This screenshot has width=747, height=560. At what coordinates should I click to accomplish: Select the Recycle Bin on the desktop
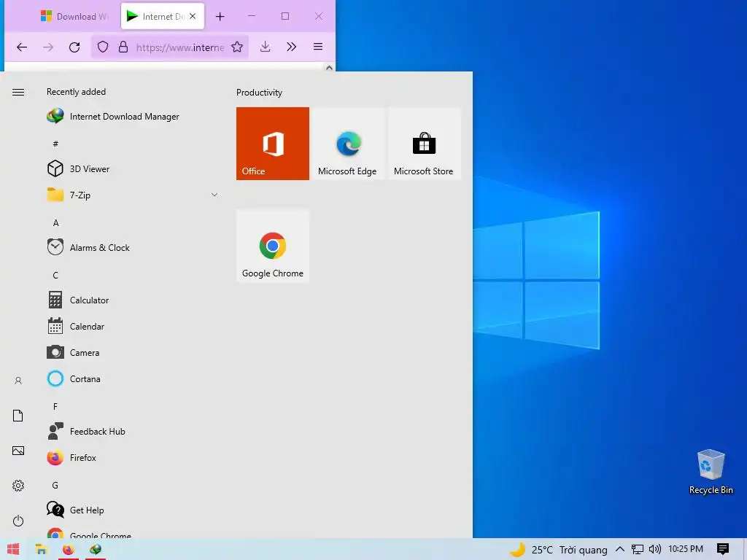click(x=711, y=472)
